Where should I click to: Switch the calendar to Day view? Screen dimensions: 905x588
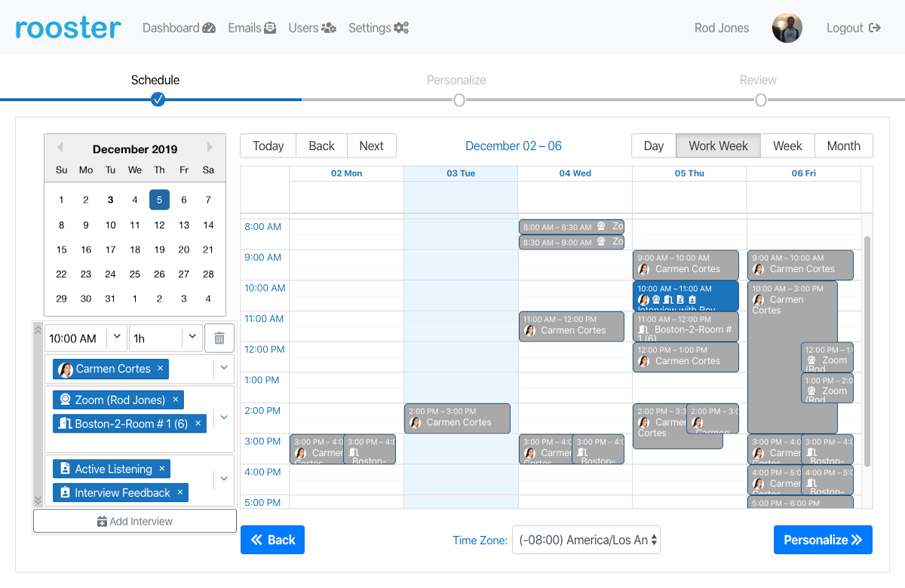(x=653, y=145)
